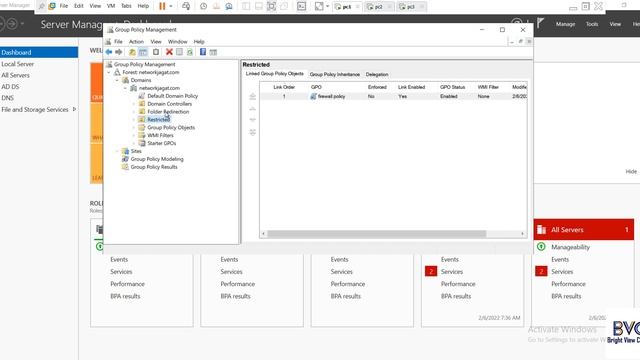Switch to Group Policy Inheritance tab
The width and height of the screenshot is (640, 360).
(x=335, y=74)
